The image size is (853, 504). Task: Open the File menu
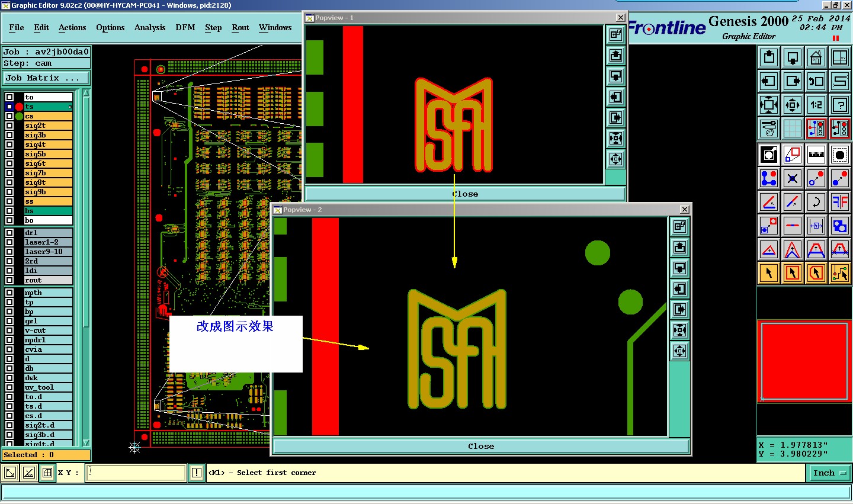click(17, 27)
